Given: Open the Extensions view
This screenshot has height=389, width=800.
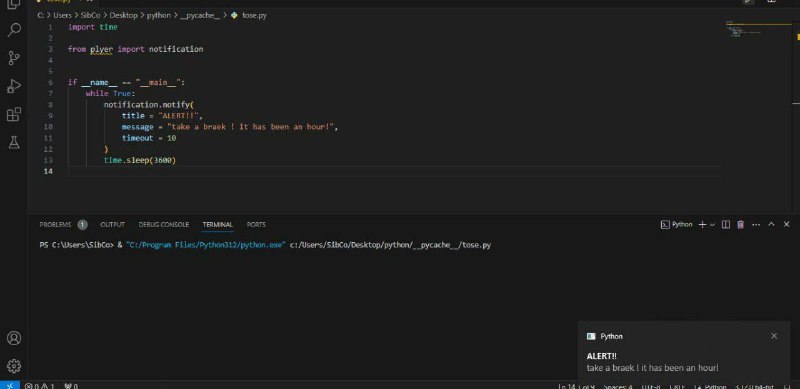Looking at the screenshot, I should click(14, 114).
